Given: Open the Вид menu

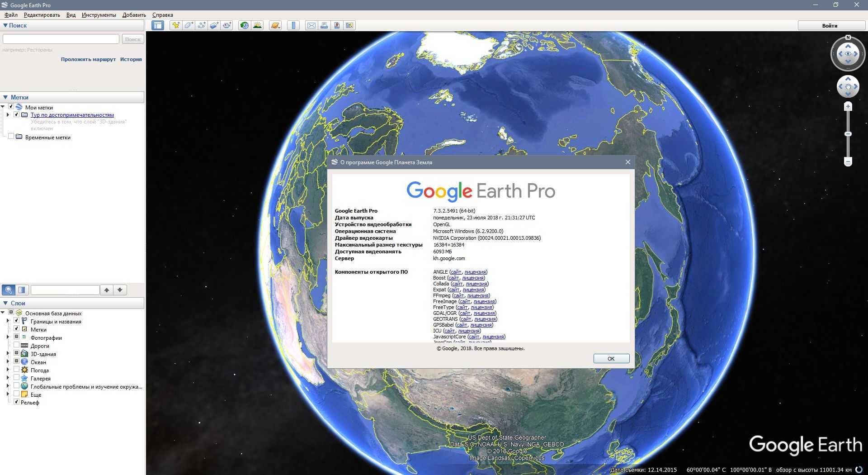Looking at the screenshot, I should [71, 15].
